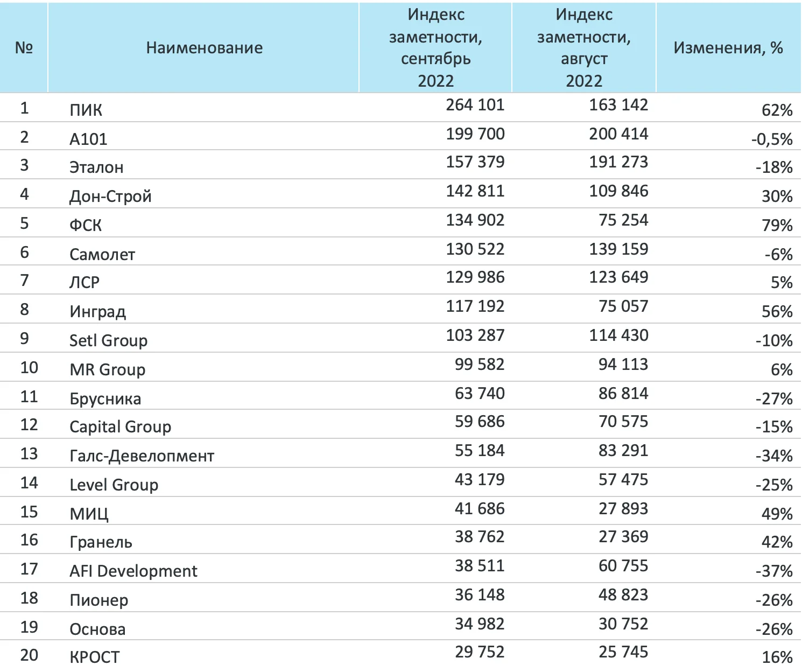Click the "AFI Development" cell
802x672 pixels.
pos(133,571)
